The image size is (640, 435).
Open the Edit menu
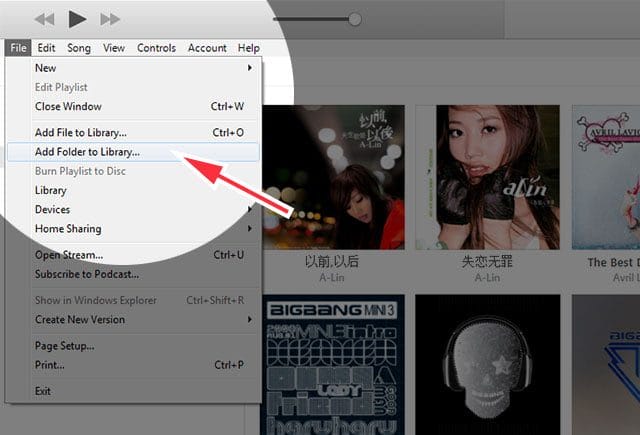click(x=46, y=48)
